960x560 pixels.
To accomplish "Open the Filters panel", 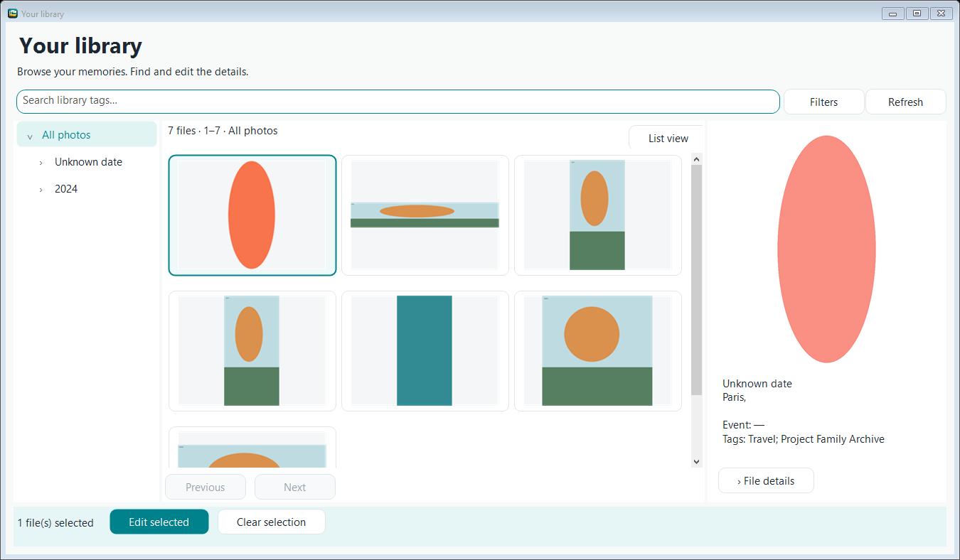I will click(823, 102).
